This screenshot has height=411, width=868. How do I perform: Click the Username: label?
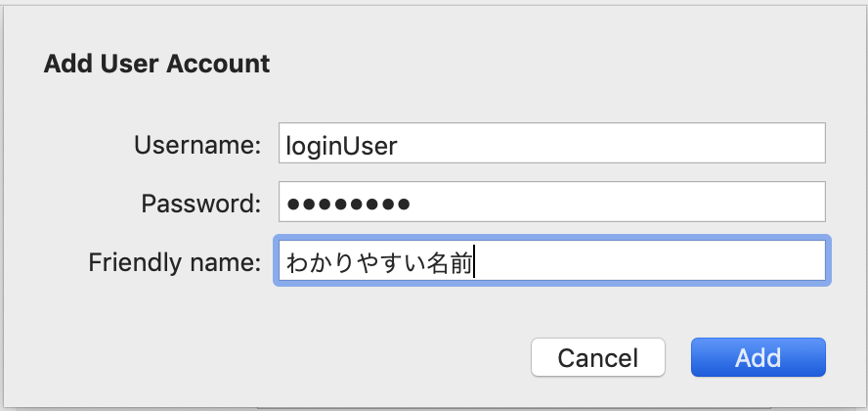(197, 145)
